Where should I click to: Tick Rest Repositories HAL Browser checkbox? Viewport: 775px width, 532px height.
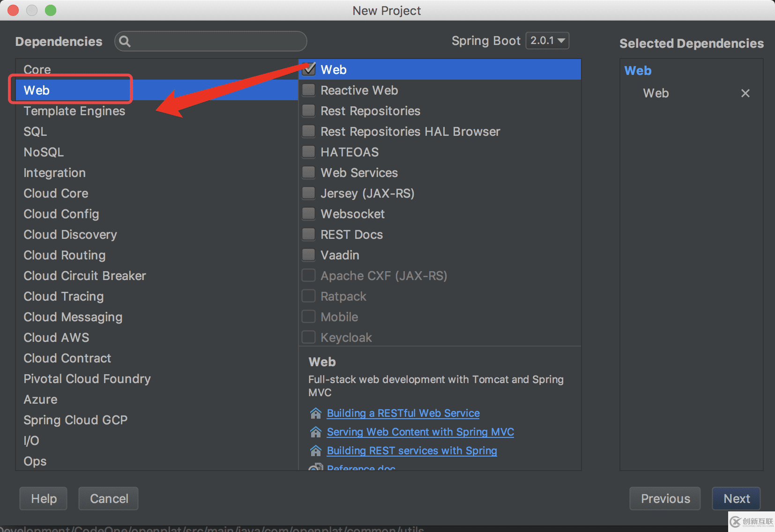tap(309, 131)
